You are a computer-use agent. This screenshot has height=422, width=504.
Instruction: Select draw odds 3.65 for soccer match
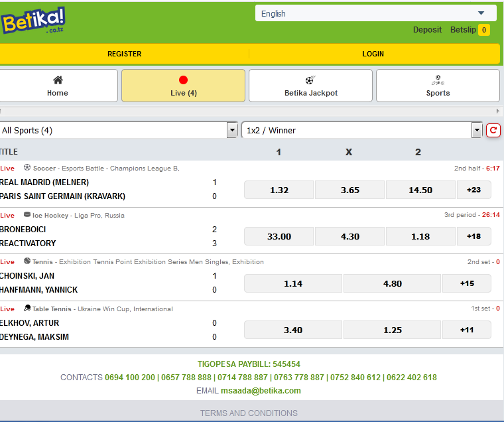click(349, 190)
